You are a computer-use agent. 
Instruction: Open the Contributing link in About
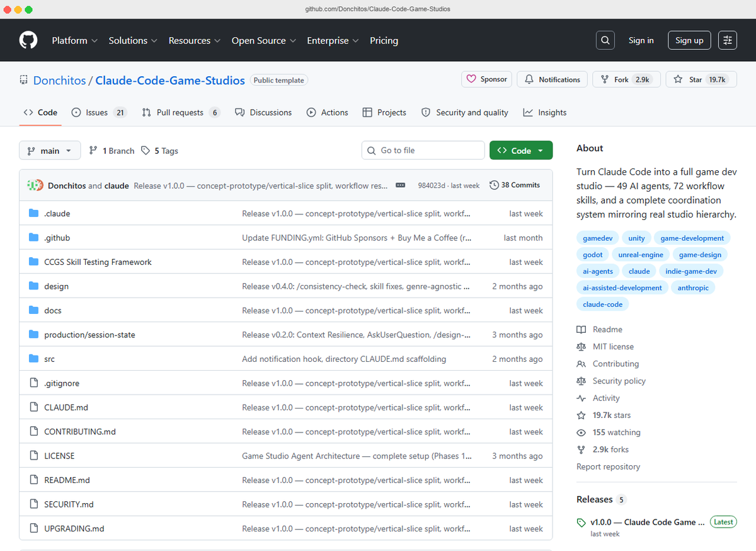(616, 364)
